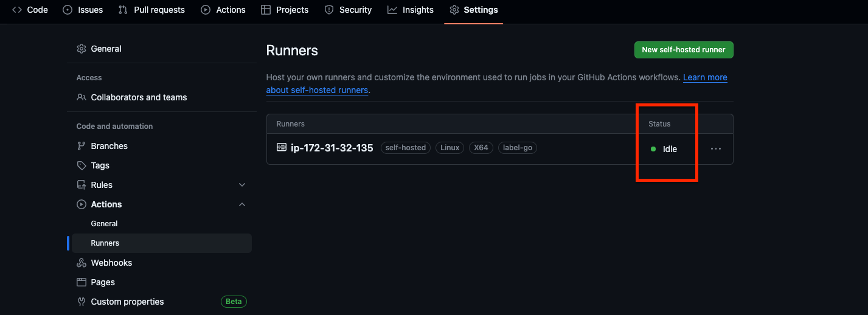Viewport: 868px width, 315px height.
Task: Click the Status column header
Action: point(659,124)
